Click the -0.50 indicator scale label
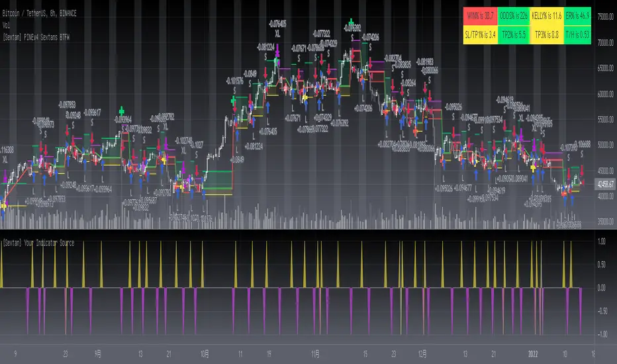This screenshot has width=617, height=364. coord(602,311)
